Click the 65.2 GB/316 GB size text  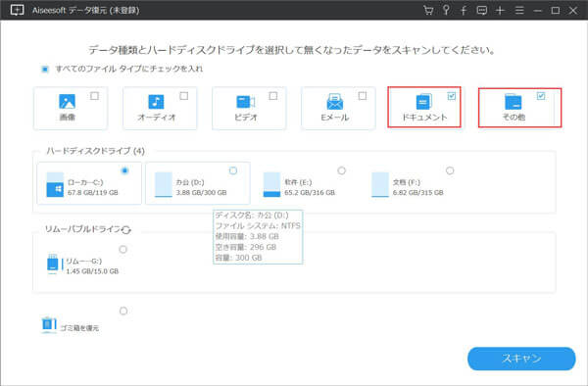[310, 193]
